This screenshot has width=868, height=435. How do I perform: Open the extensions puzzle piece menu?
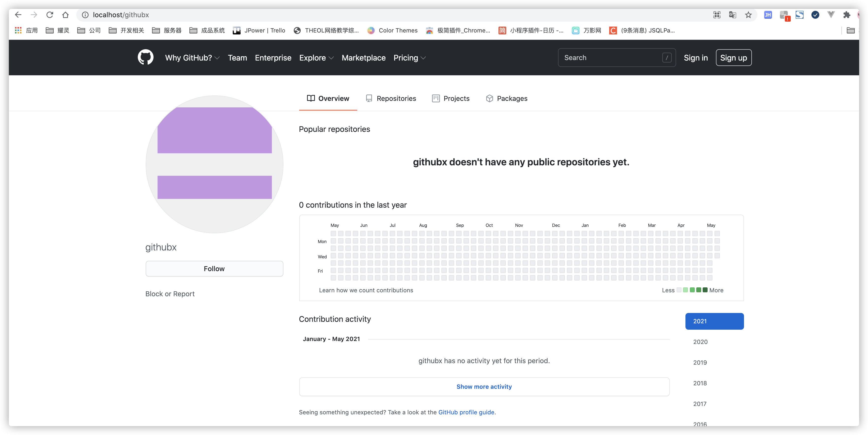[x=847, y=15]
